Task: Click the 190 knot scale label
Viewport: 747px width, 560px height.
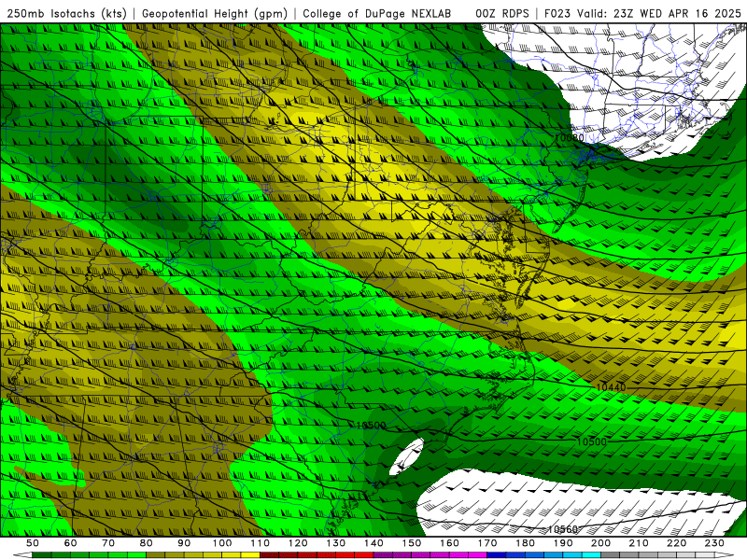Action: 563,543
